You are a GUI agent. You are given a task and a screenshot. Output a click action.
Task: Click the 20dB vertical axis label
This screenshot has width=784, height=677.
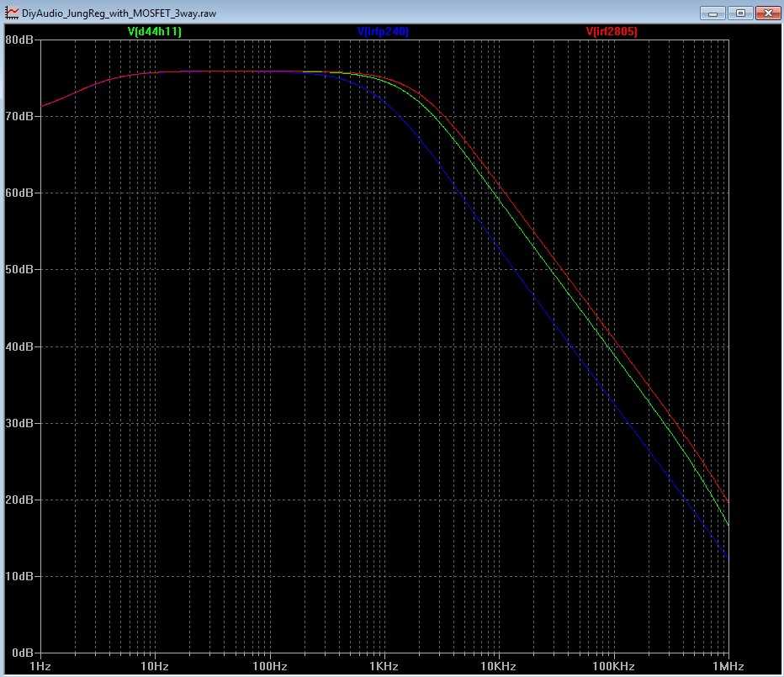tap(19, 500)
